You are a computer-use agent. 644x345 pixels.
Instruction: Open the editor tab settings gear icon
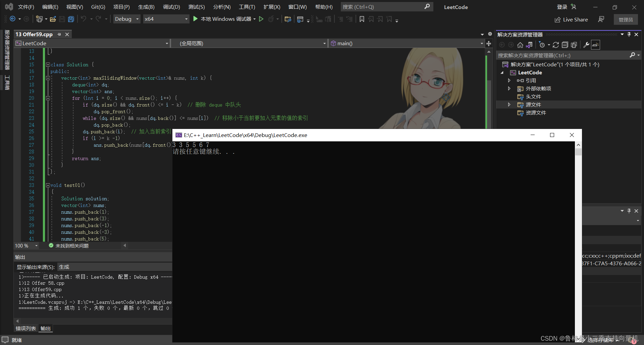[x=490, y=34]
